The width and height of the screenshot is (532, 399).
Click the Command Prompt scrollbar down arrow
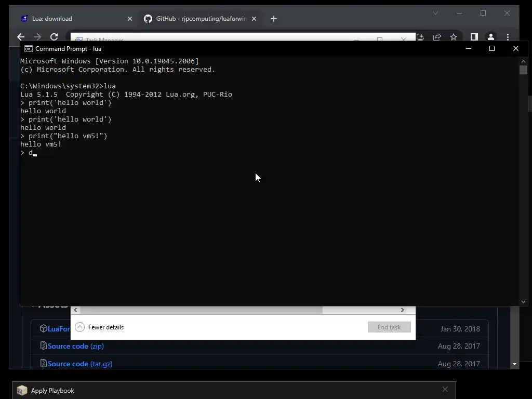tap(523, 302)
